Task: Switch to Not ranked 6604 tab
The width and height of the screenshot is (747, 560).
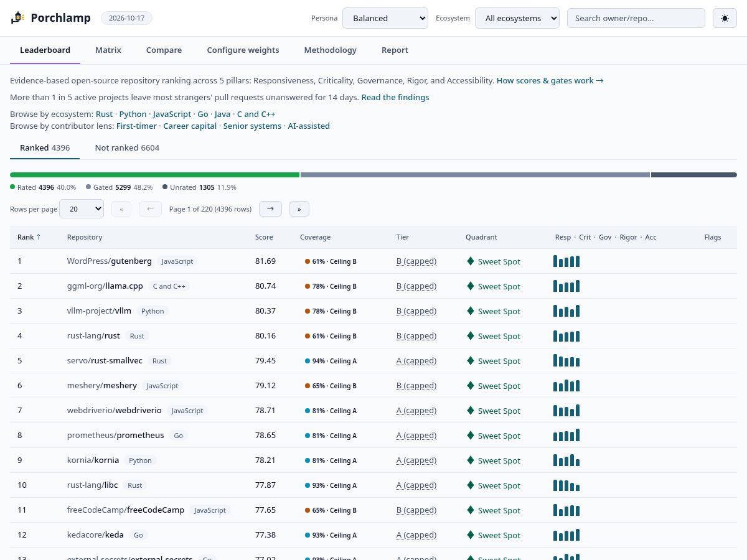Action: point(127,147)
